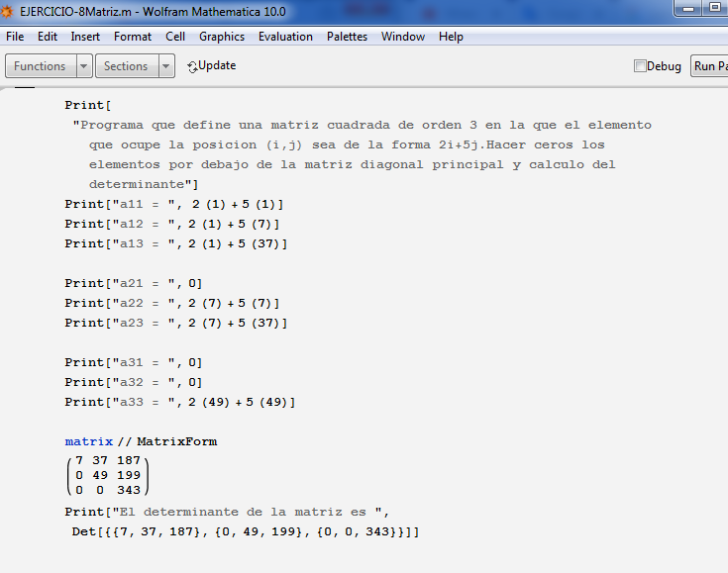Click the "Programa que define una matriz" line
Viewport: 728px width, 573px height.
tap(363, 126)
